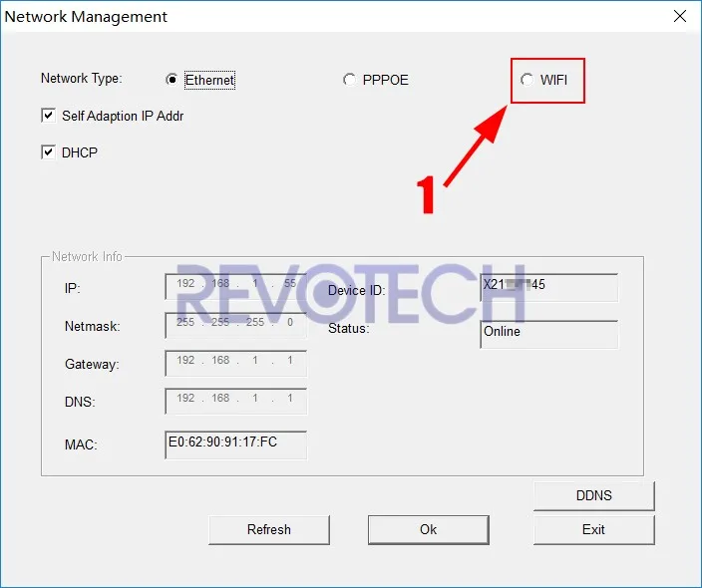Click the Netmask field
This screenshot has width=702, height=588.
[x=236, y=325]
